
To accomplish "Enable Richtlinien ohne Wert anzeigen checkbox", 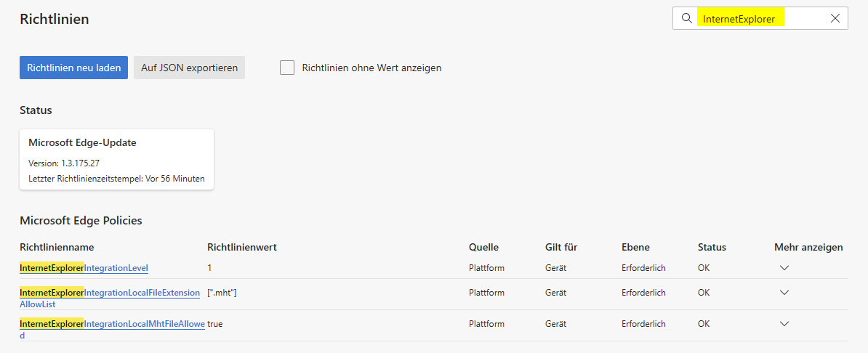I will click(x=287, y=68).
